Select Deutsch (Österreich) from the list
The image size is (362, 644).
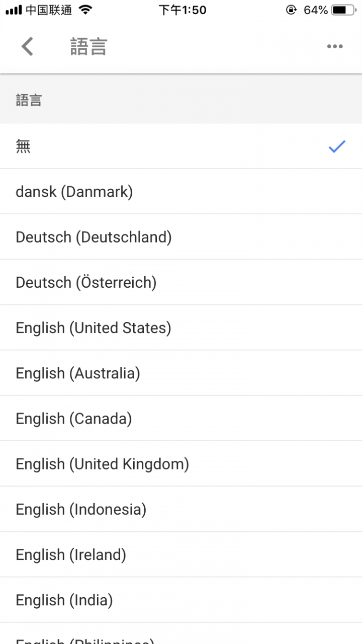181,282
